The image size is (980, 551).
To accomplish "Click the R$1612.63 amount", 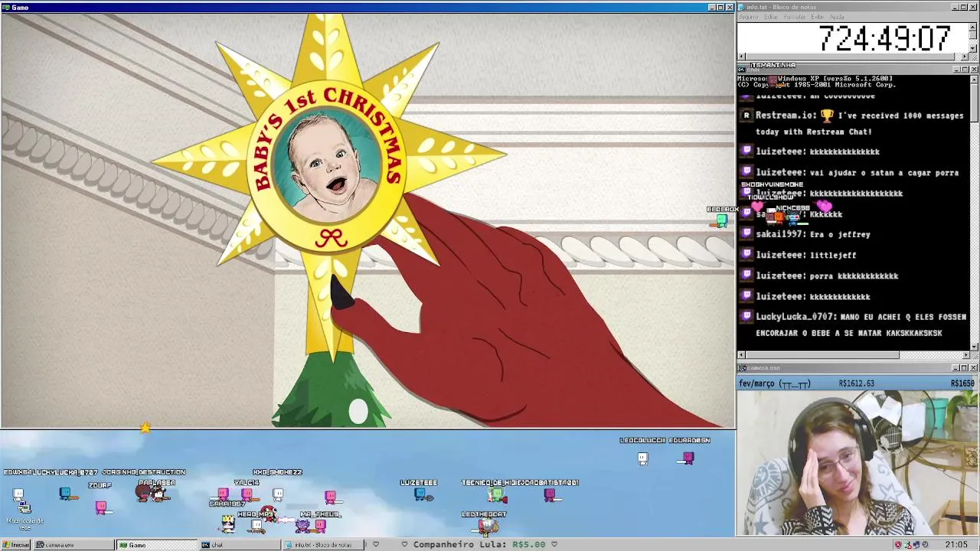I will pyautogui.click(x=856, y=383).
